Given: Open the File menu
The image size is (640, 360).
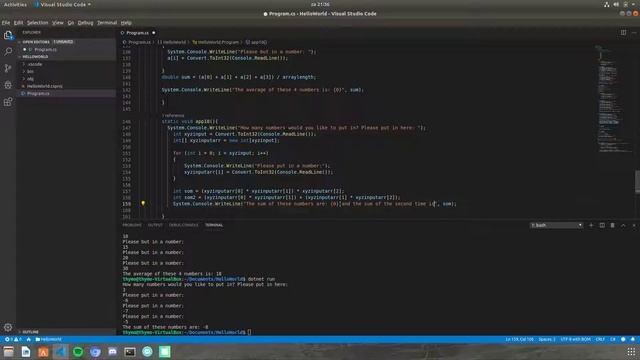Looking at the screenshot, I should click(x=6, y=23).
